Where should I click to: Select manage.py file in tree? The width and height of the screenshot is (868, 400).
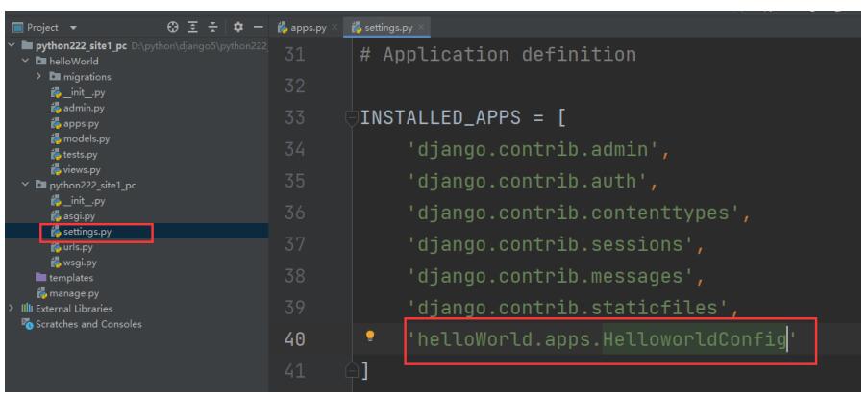coord(66,294)
